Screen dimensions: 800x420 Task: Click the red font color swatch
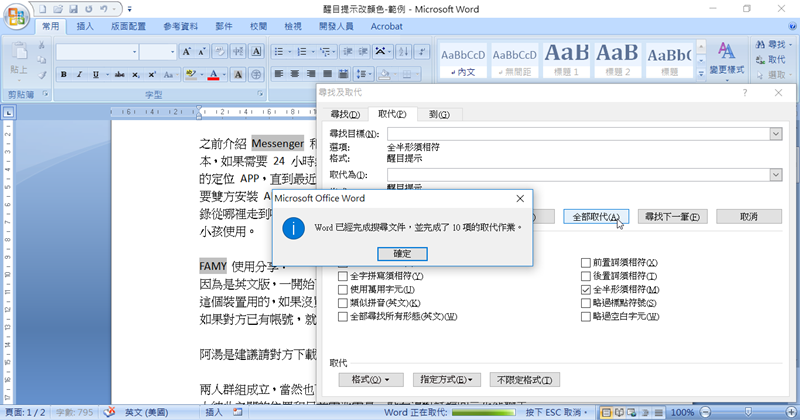tap(214, 75)
